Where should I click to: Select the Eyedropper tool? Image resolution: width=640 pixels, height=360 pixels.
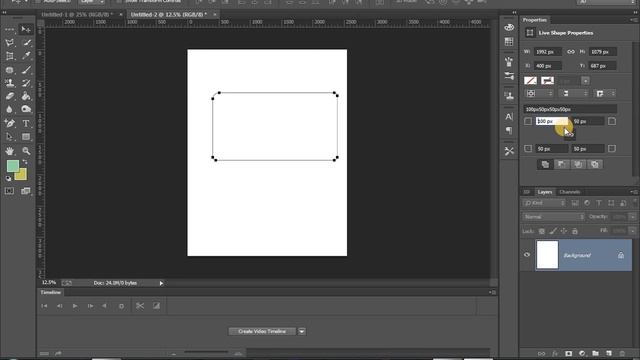click(x=26, y=56)
